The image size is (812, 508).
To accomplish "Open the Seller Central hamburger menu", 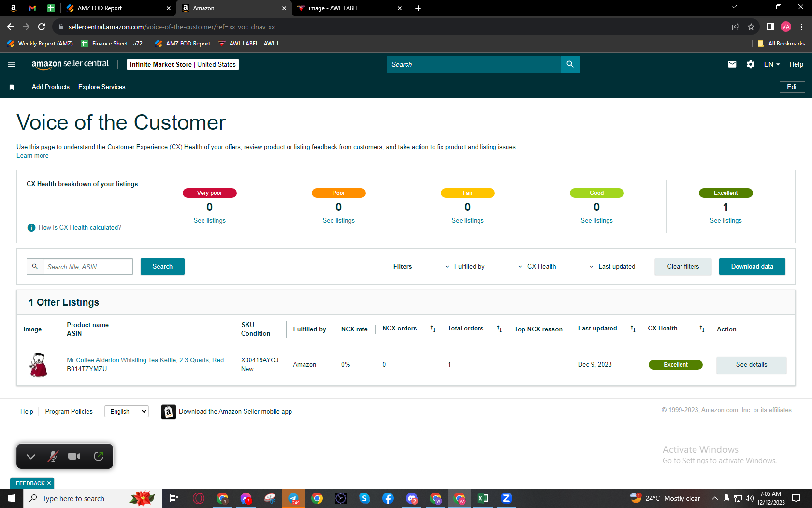I will (x=12, y=64).
